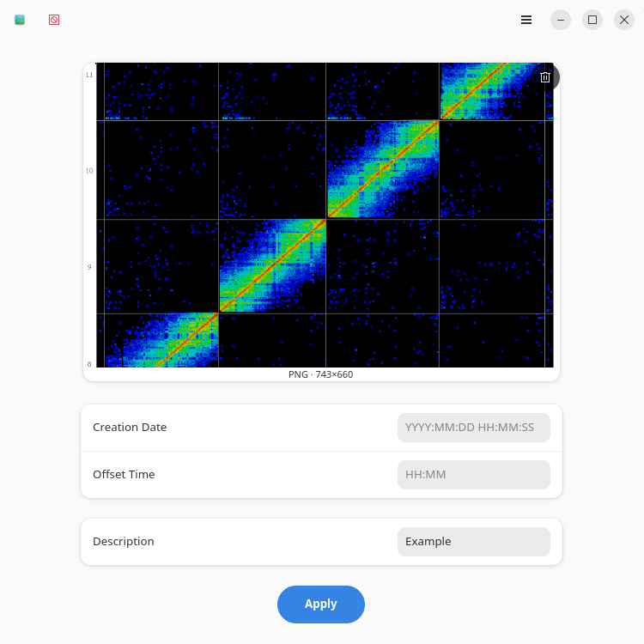
Task: Open the hamburger main menu
Action: 526,20
